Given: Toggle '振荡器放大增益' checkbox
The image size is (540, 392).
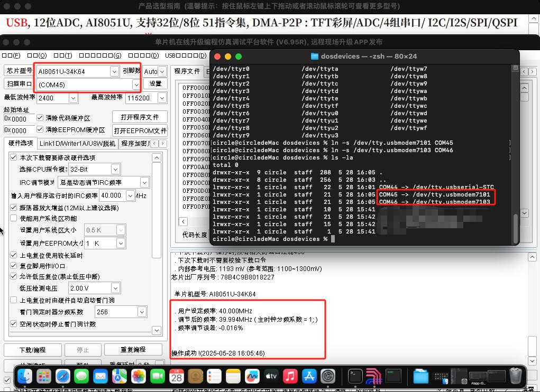Looking at the screenshot, I should [13, 208].
